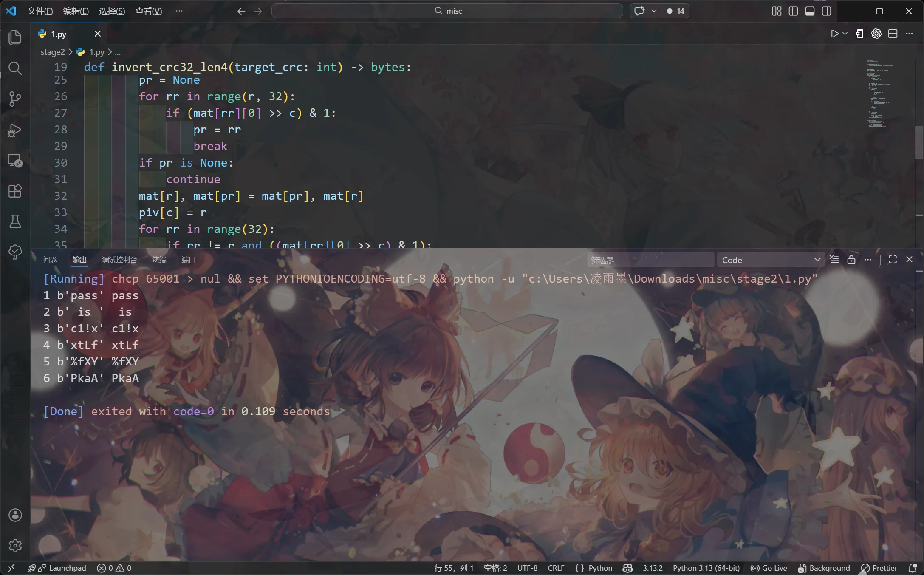Open the chat dropdown chevron in title bar
This screenshot has width=924, height=575.
(x=654, y=11)
